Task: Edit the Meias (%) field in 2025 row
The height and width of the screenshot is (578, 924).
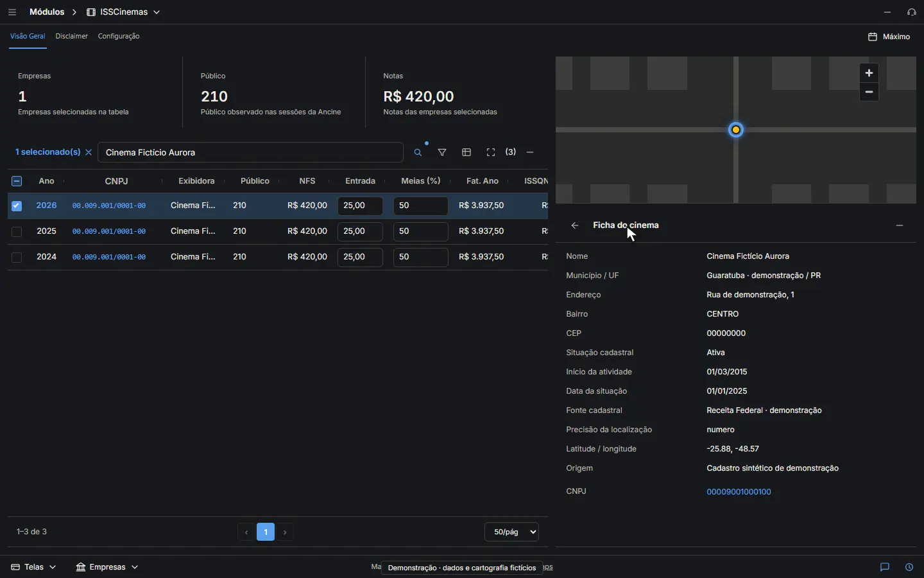Action: click(x=421, y=231)
